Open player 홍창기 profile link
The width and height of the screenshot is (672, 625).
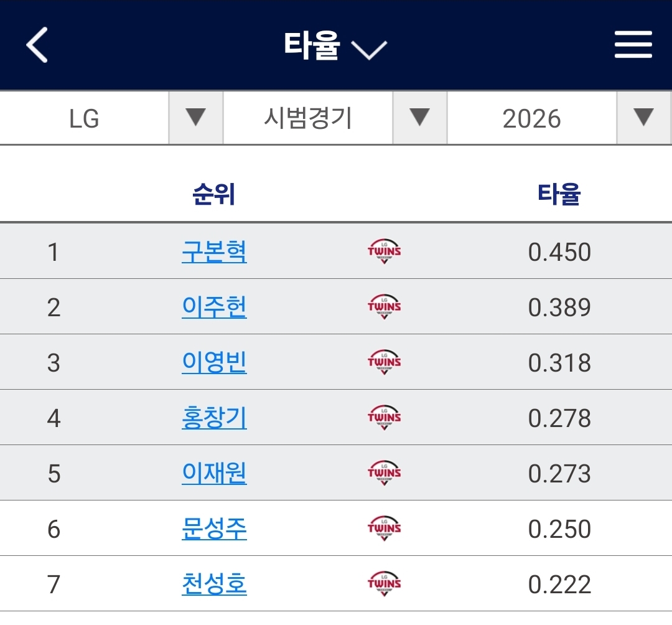[214, 418]
